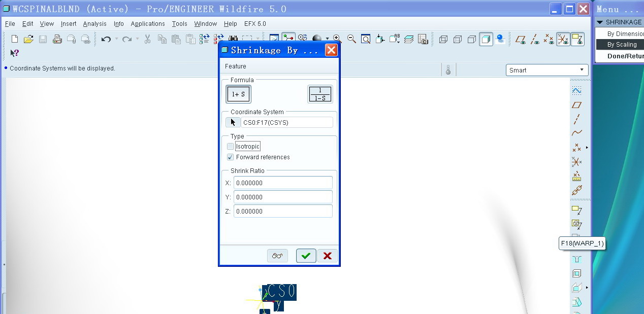Open the EFX 5.0 menu
This screenshot has width=644, height=314.
[255, 24]
